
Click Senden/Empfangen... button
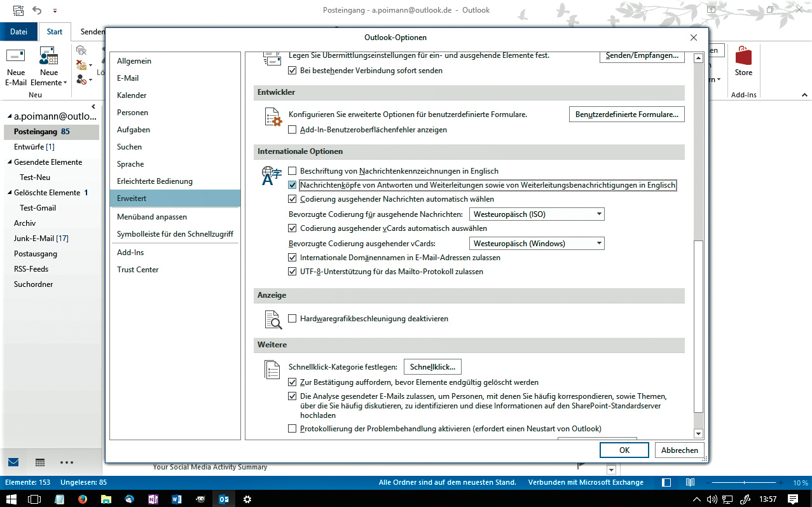[x=642, y=56]
